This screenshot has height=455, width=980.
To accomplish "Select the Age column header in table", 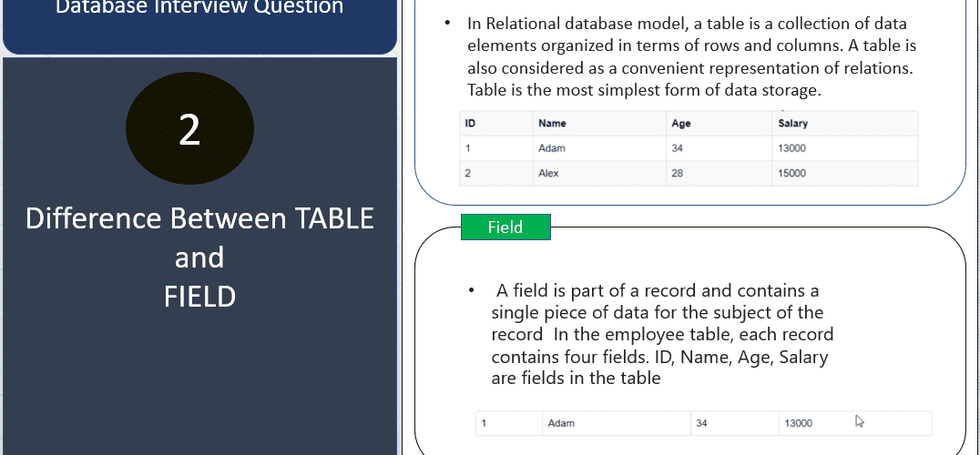I will [720, 124].
